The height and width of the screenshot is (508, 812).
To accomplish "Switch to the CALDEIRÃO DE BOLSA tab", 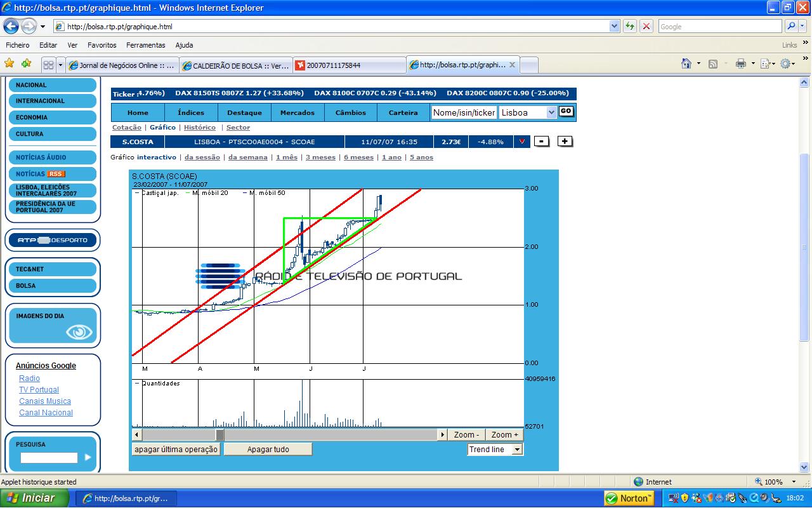I will click(235, 65).
